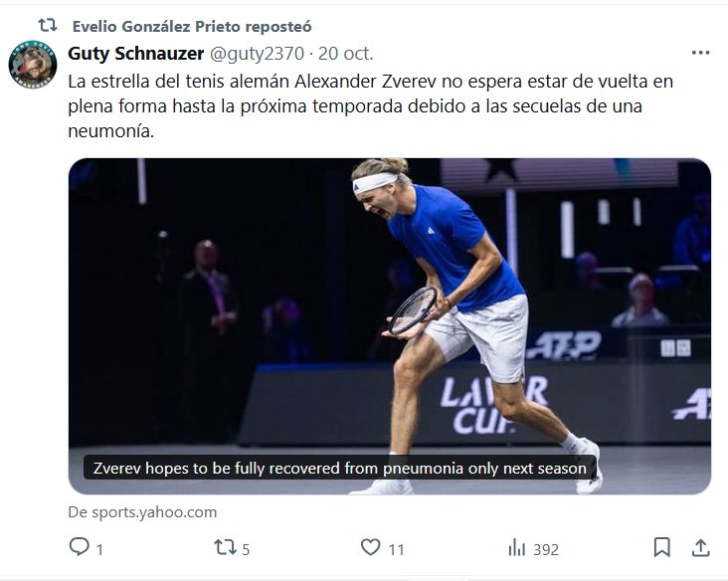The width and height of the screenshot is (728, 581).
Task: Follow the De sports.yahoo.com source link
Action: [x=142, y=512]
